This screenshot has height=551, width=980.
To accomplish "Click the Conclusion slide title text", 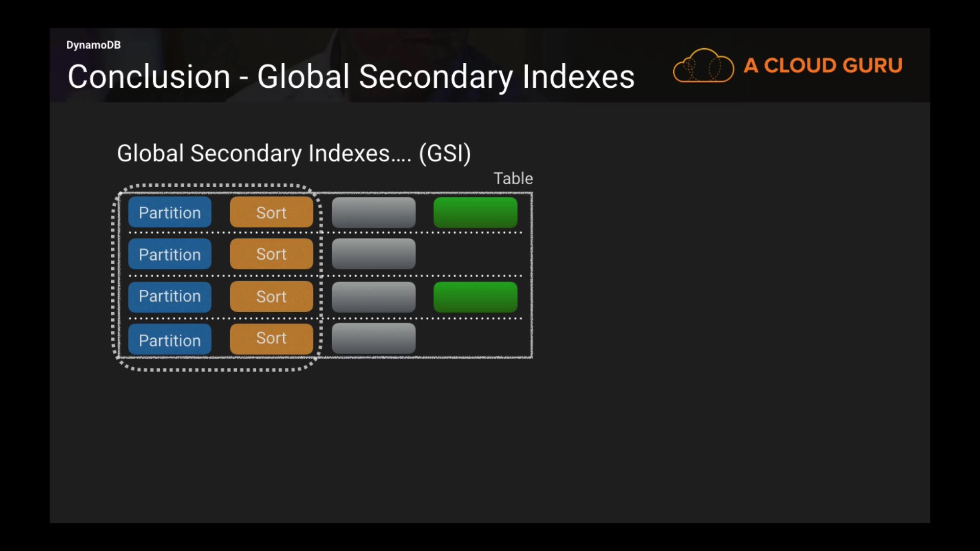I will tap(351, 77).
